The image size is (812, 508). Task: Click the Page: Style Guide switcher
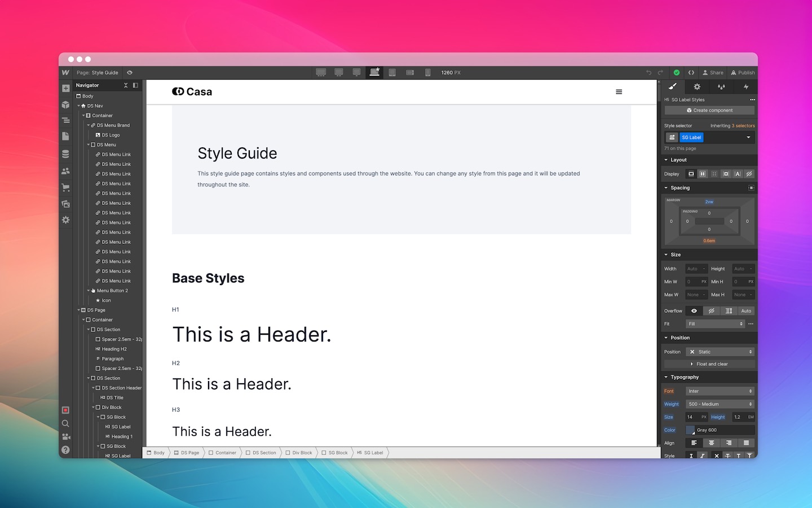click(x=98, y=72)
